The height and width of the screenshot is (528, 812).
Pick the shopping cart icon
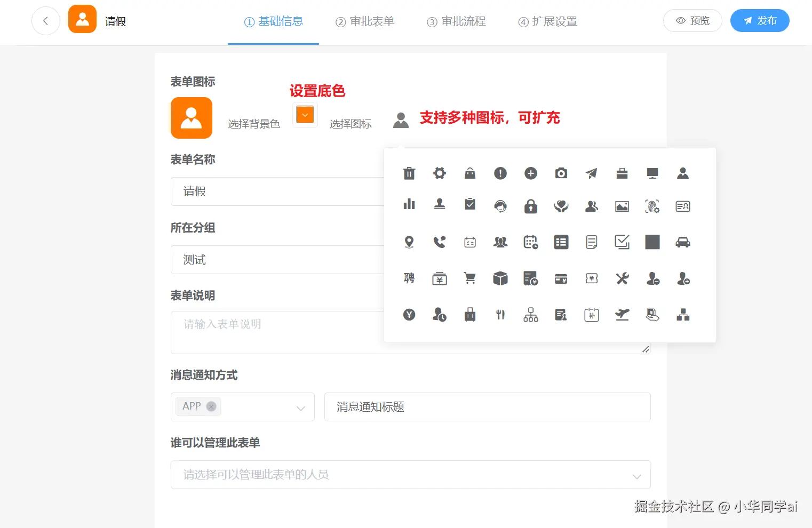(x=470, y=278)
